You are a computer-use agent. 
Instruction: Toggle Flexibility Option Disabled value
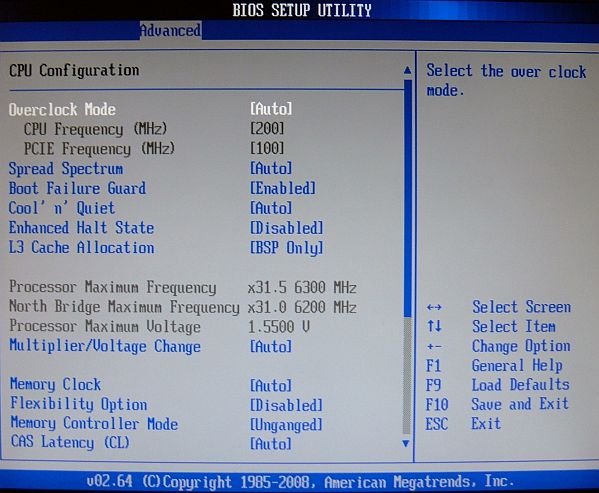[286, 405]
